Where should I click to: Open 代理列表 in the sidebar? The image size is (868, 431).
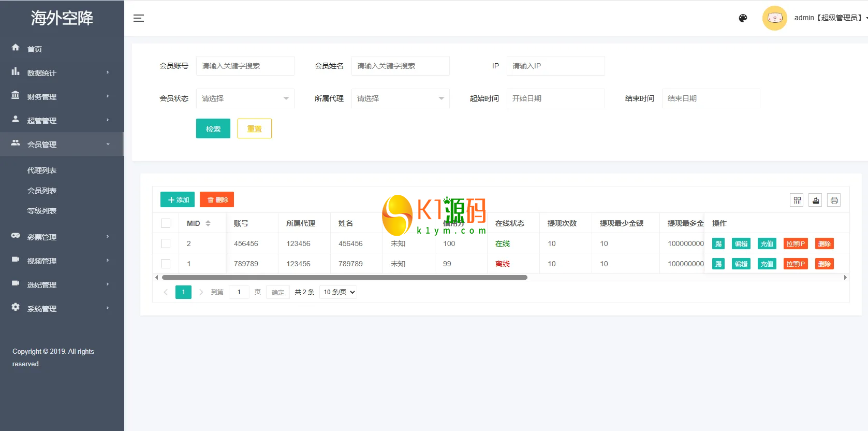(42, 170)
